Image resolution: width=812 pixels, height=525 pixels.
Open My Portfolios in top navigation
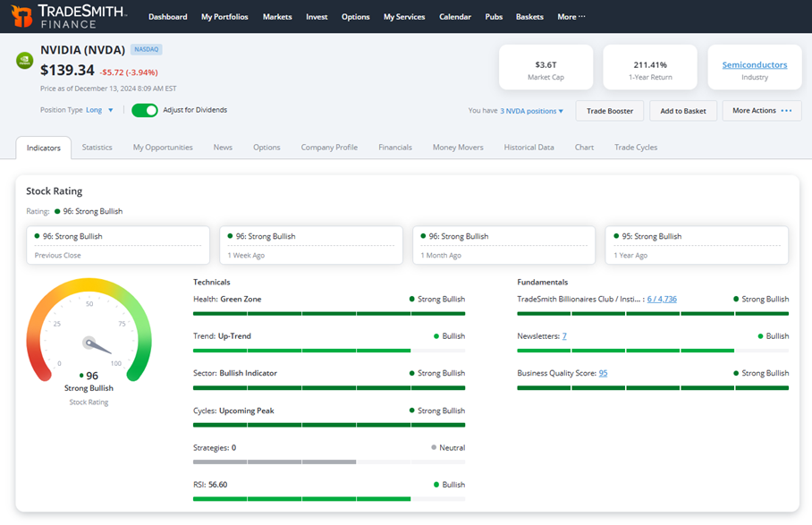coord(224,17)
